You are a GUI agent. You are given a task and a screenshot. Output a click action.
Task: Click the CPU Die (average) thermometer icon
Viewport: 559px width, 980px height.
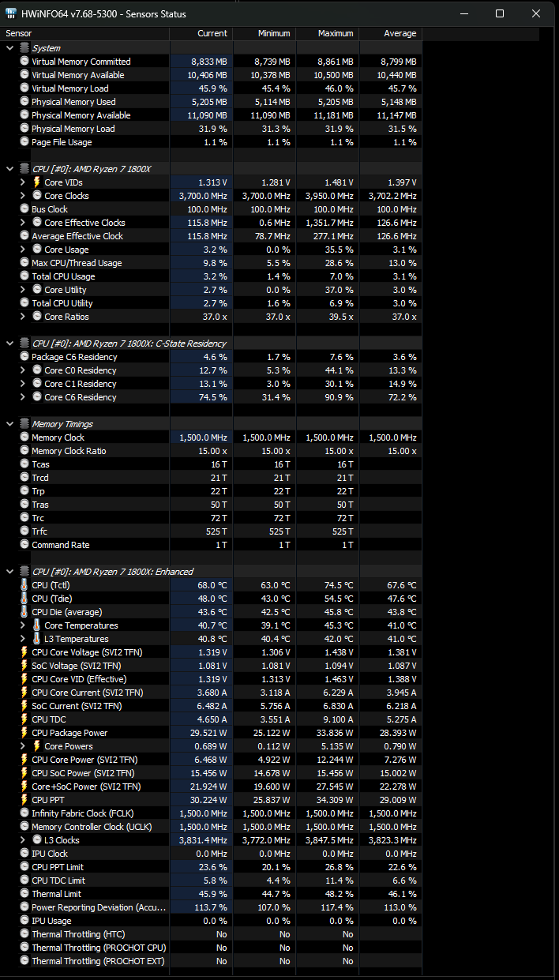click(24, 612)
